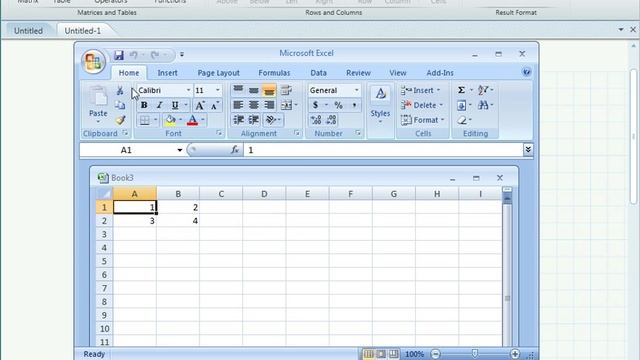640x360 pixels.
Task: Apply the fill color bucket
Action: pyautogui.click(x=170, y=120)
